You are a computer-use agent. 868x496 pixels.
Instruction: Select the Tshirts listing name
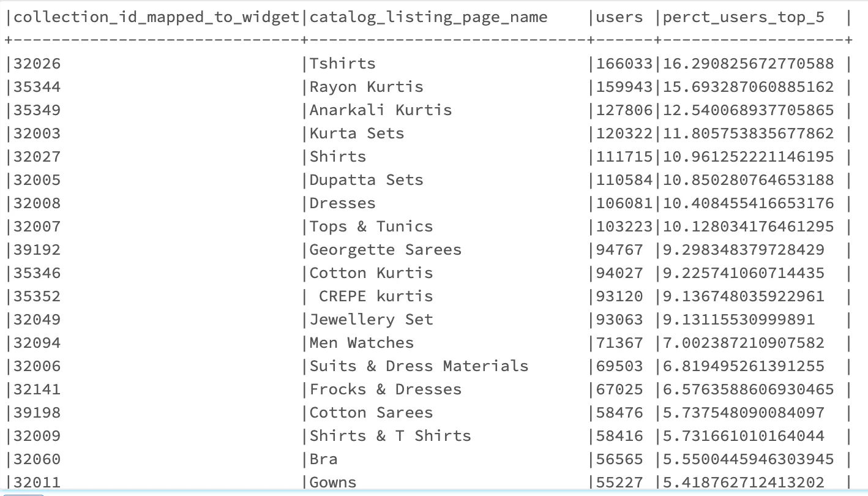pos(343,64)
